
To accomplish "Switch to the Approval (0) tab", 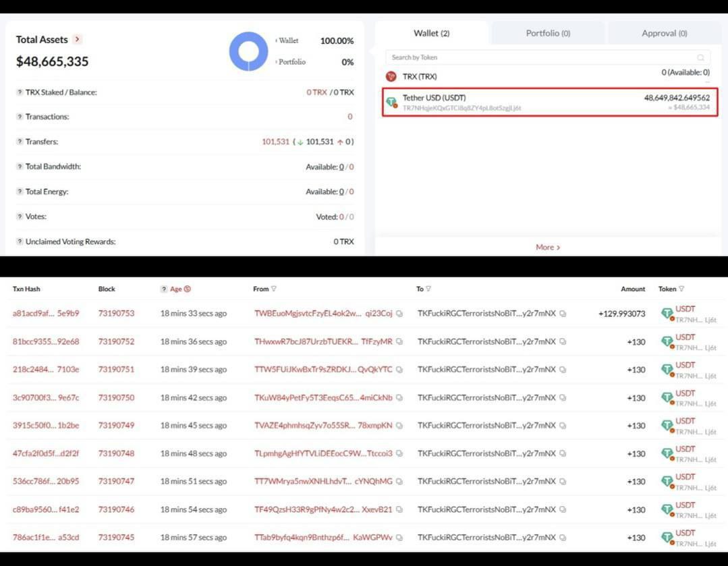I will tap(665, 33).
